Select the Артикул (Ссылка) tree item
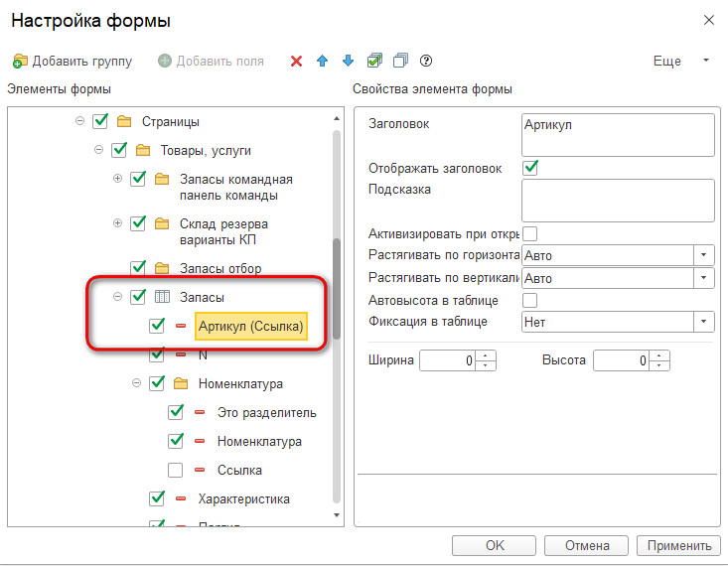 point(250,326)
